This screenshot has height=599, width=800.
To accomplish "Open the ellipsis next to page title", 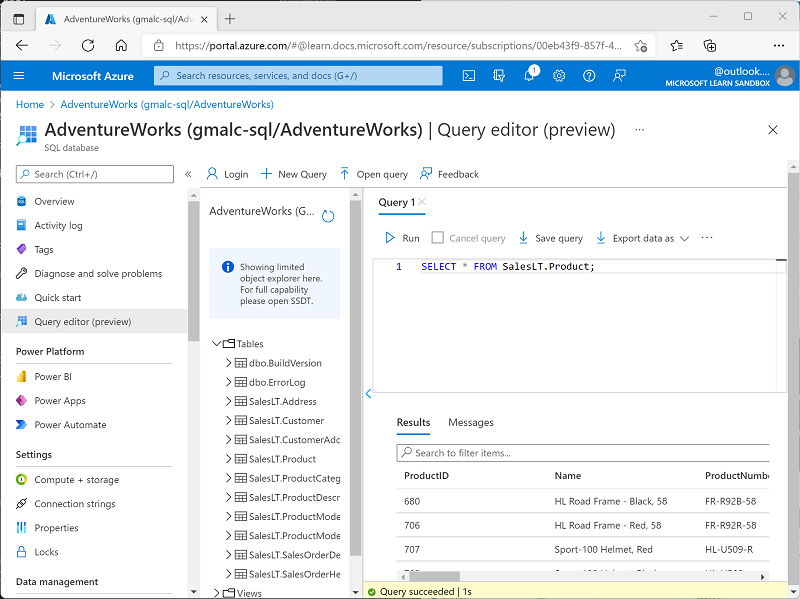I will click(639, 130).
